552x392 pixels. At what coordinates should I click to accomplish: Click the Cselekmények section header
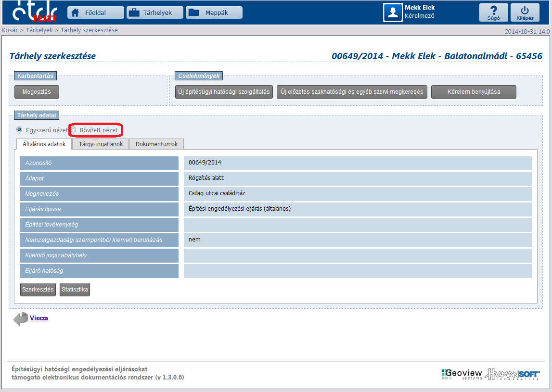pyautogui.click(x=199, y=76)
